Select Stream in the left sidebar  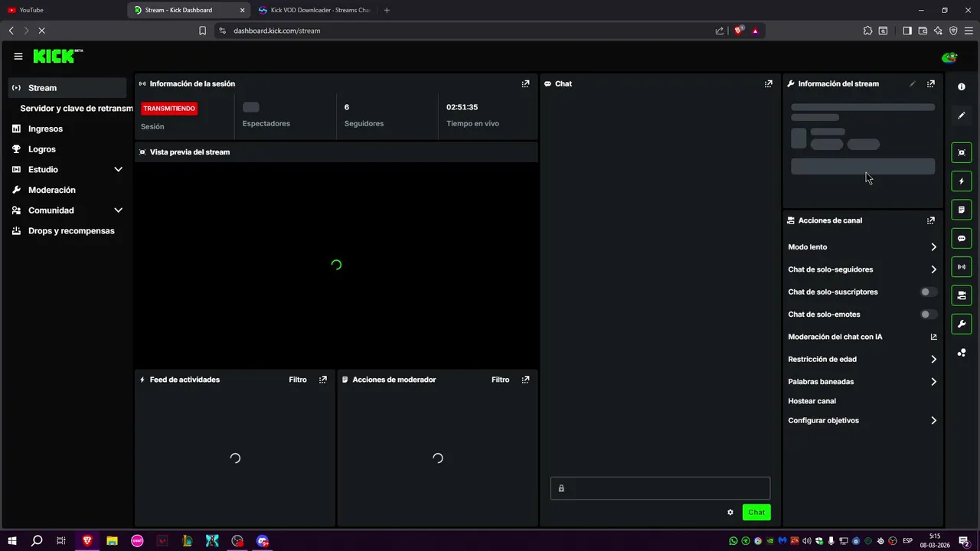pyautogui.click(x=67, y=88)
